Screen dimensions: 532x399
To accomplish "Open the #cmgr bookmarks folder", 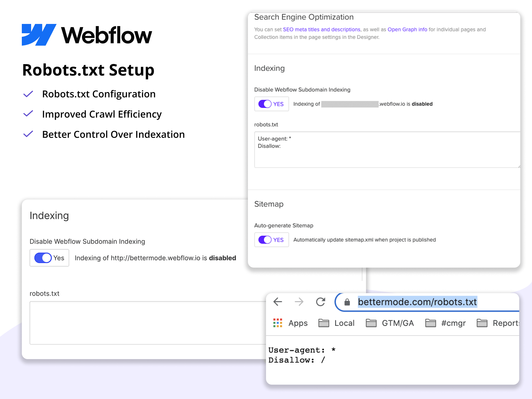I will (446, 323).
